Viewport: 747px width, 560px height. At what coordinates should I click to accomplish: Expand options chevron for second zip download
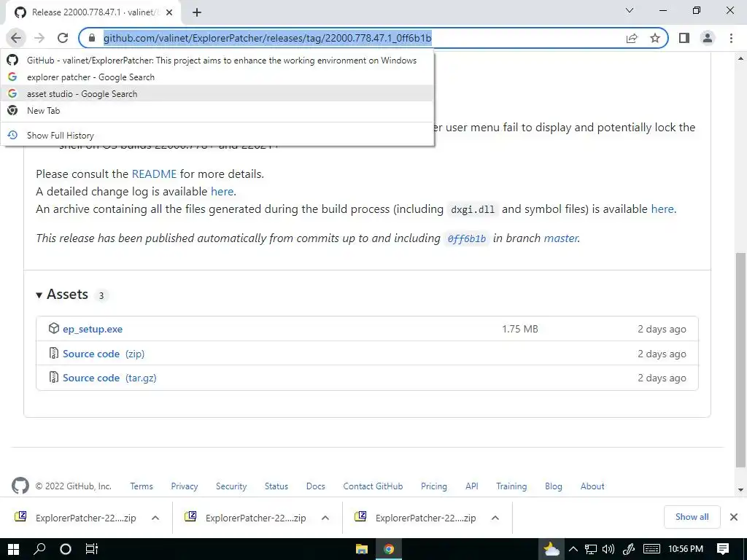pyautogui.click(x=325, y=518)
